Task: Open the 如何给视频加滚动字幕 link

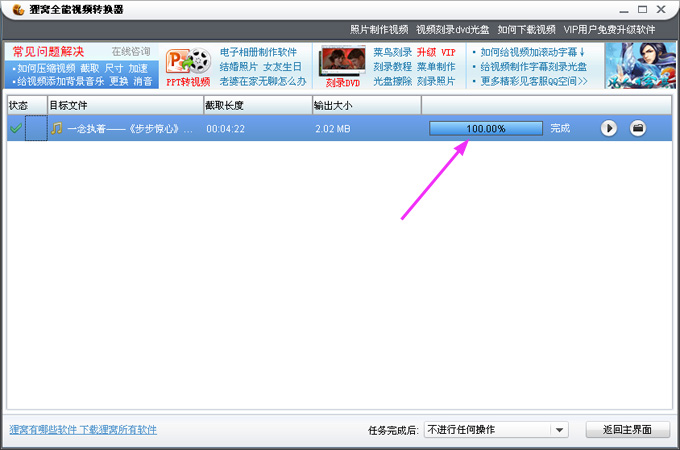Action: [x=533, y=52]
